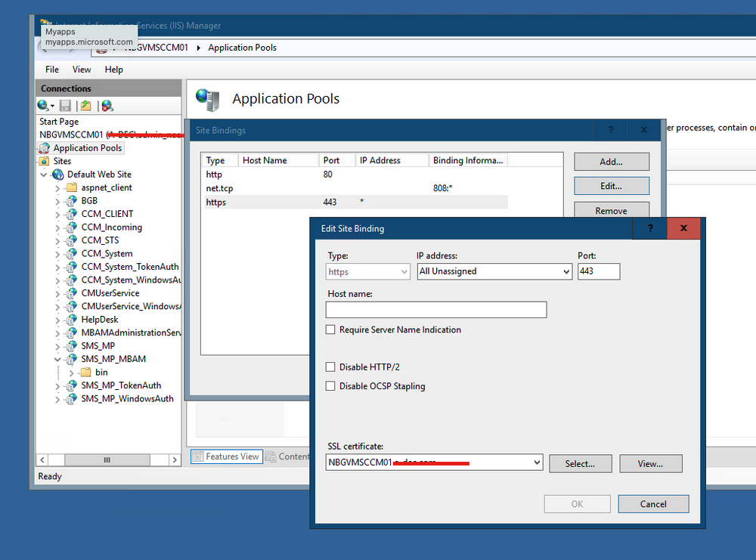Click the Host Name column header

[x=279, y=160]
